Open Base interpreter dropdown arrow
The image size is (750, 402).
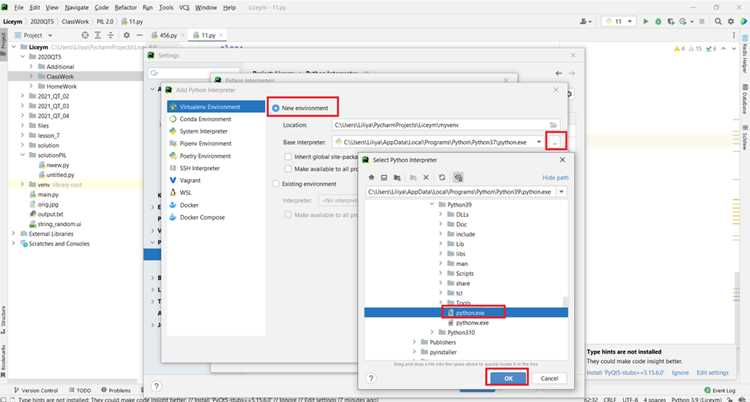pyautogui.click(x=539, y=142)
